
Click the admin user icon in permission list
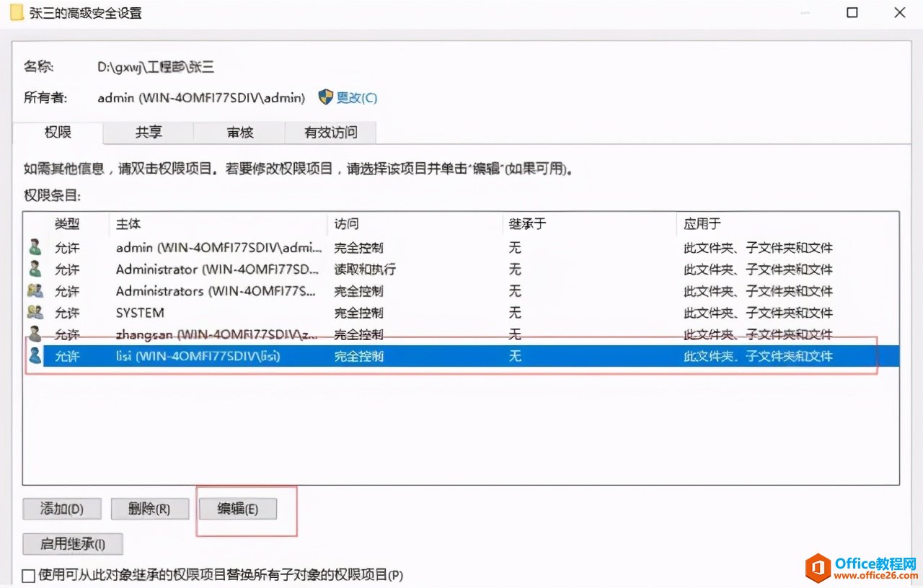pos(35,247)
